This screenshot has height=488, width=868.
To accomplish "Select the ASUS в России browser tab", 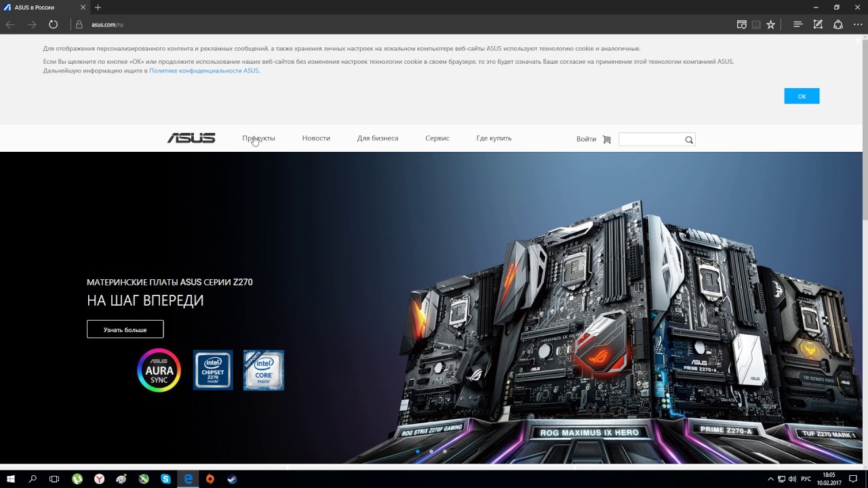I will [43, 7].
